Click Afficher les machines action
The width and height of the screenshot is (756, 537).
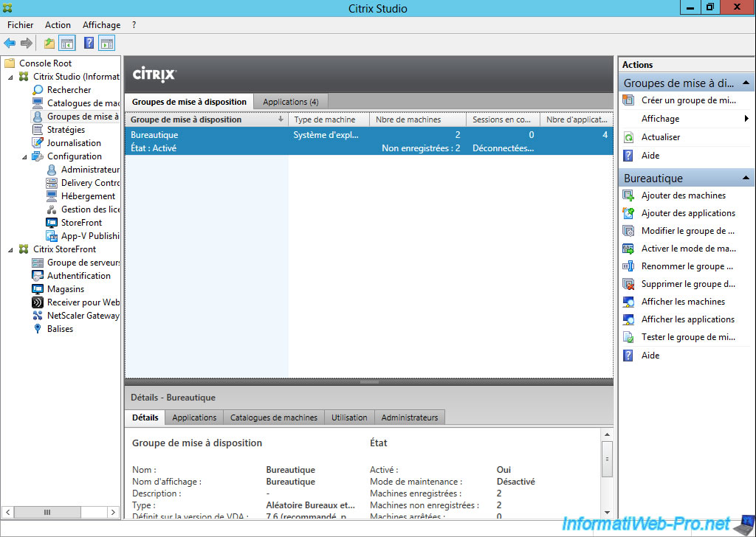click(x=683, y=302)
